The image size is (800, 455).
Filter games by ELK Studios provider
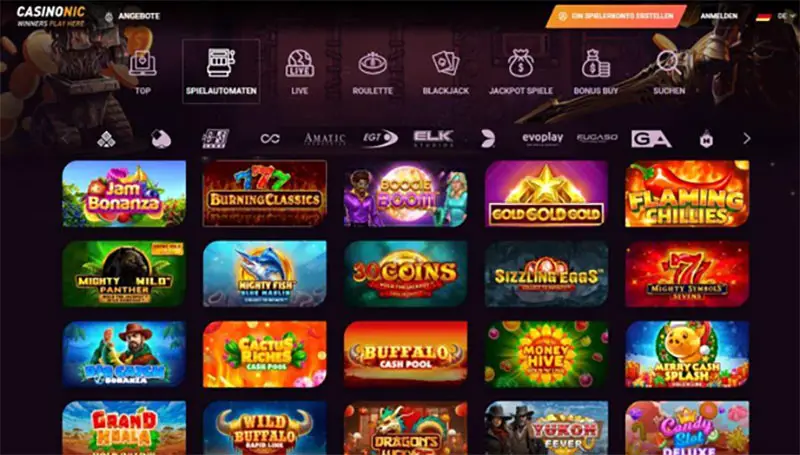[x=433, y=138]
